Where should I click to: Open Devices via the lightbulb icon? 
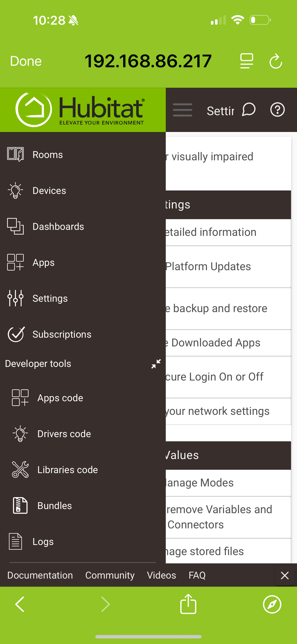tap(15, 190)
